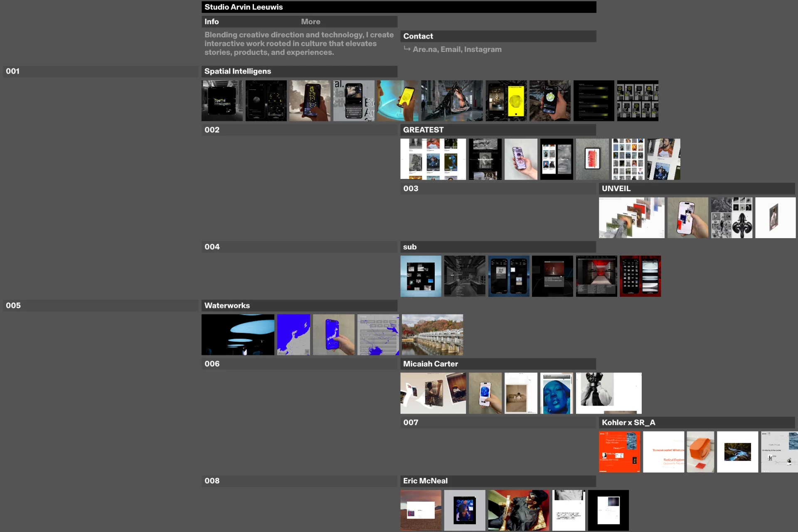Open the Eric McNeal project
The image size is (798, 532).
425,481
